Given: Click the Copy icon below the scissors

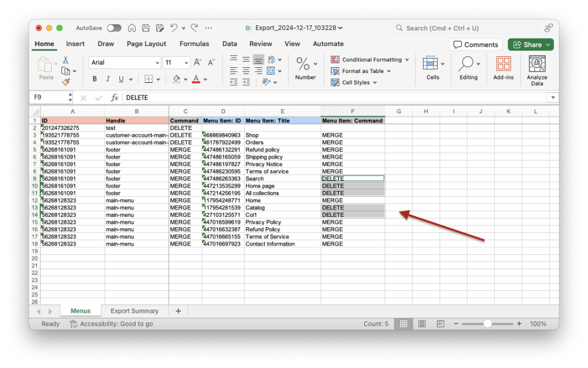Looking at the screenshot, I should [65, 71].
